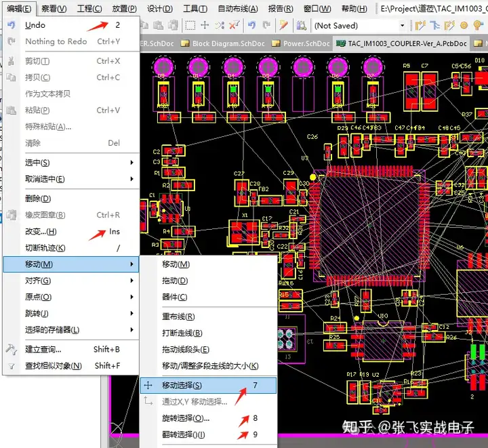Screen dimensions: 488x448
Task: Choose 移动选择(S) in the move submenu
Action: click(209, 386)
